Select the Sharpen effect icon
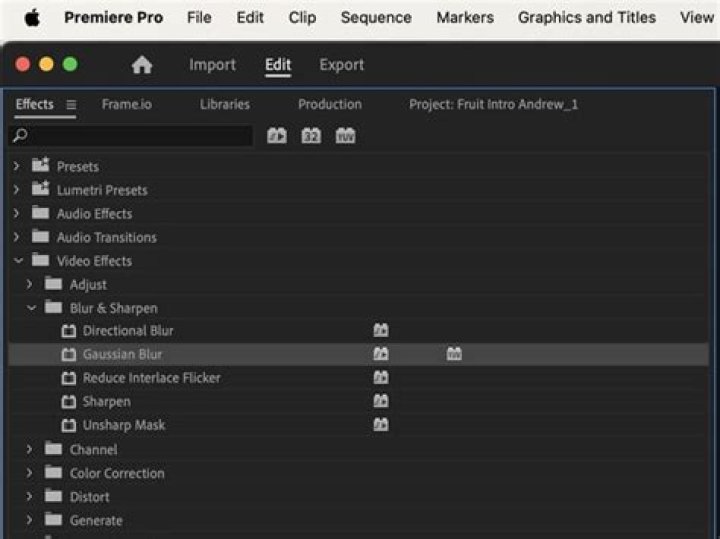 (69, 402)
